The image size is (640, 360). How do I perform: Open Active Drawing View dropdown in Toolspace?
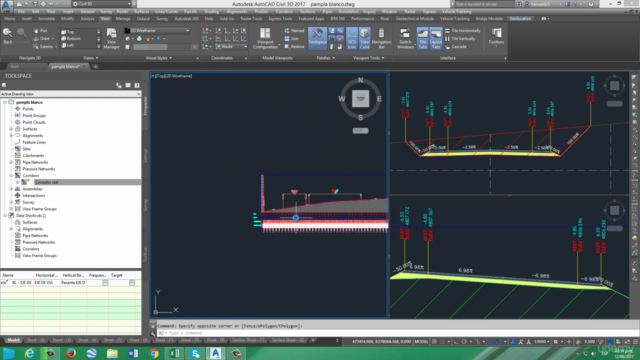71,94
